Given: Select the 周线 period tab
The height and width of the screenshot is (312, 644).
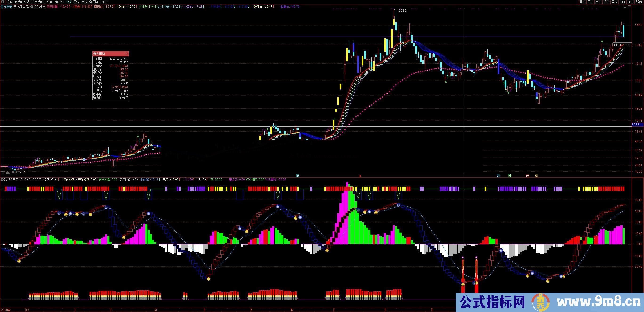Looking at the screenshot, I should (76, 2).
